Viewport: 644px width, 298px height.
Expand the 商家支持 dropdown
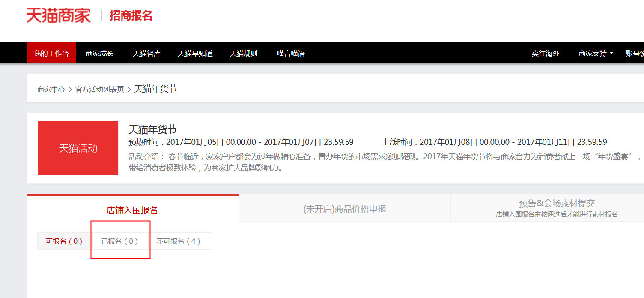596,54
